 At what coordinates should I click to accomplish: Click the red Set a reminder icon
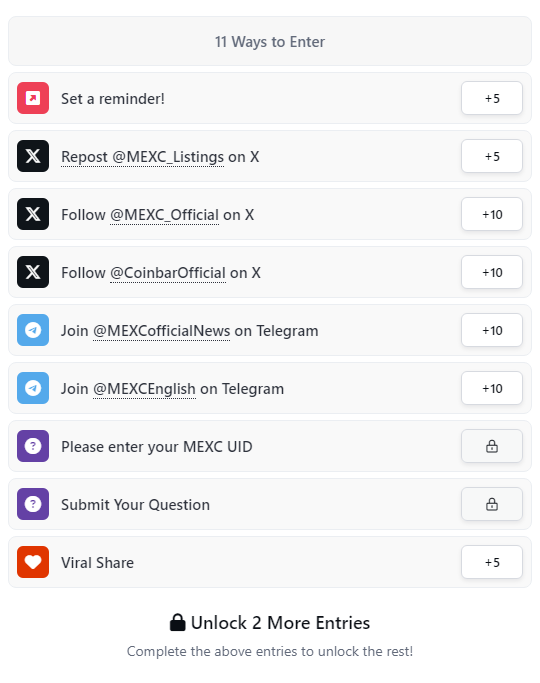pyautogui.click(x=33, y=98)
